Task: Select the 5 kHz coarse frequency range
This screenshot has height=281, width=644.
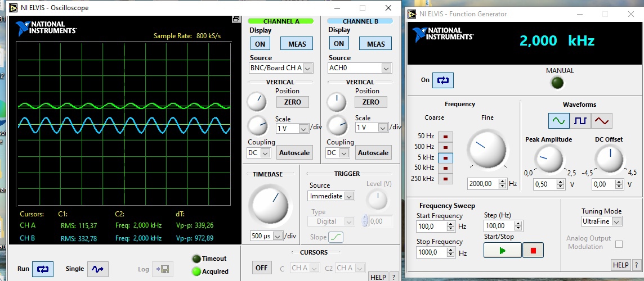Action: point(446,157)
